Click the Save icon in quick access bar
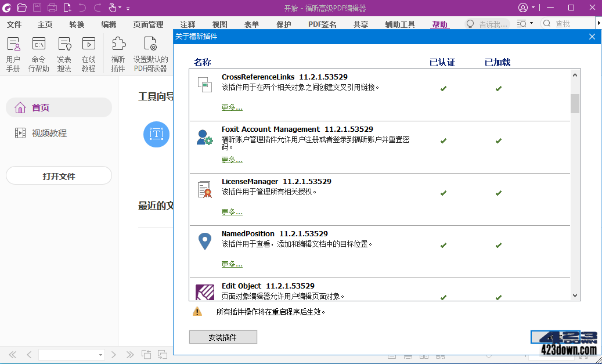Screen dimensions: 602x364 (37, 8)
